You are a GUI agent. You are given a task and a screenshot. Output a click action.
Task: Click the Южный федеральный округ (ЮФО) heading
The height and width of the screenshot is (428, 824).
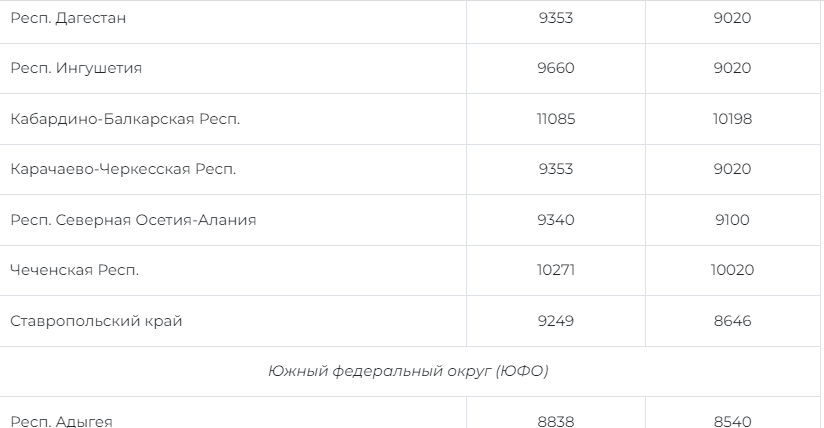click(x=408, y=371)
